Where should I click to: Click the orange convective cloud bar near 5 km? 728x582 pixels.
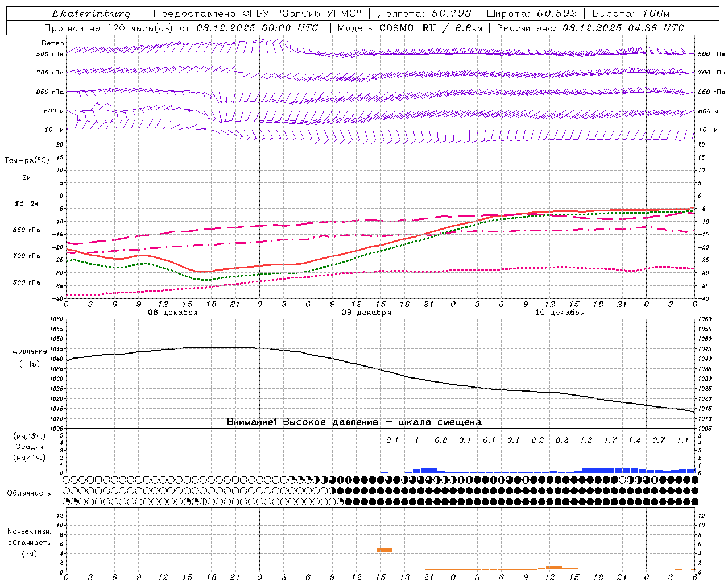[x=384, y=550]
